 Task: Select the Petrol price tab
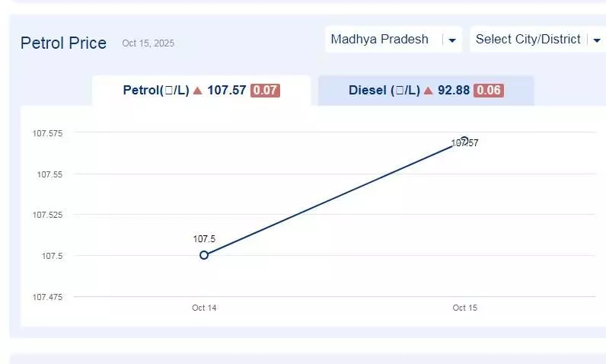tap(201, 91)
